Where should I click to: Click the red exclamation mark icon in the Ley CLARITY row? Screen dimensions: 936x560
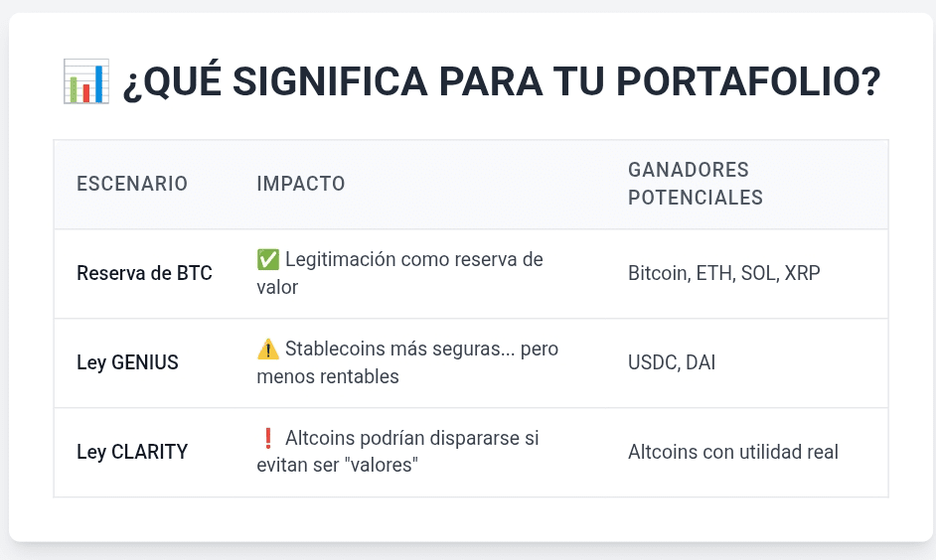[267, 438]
